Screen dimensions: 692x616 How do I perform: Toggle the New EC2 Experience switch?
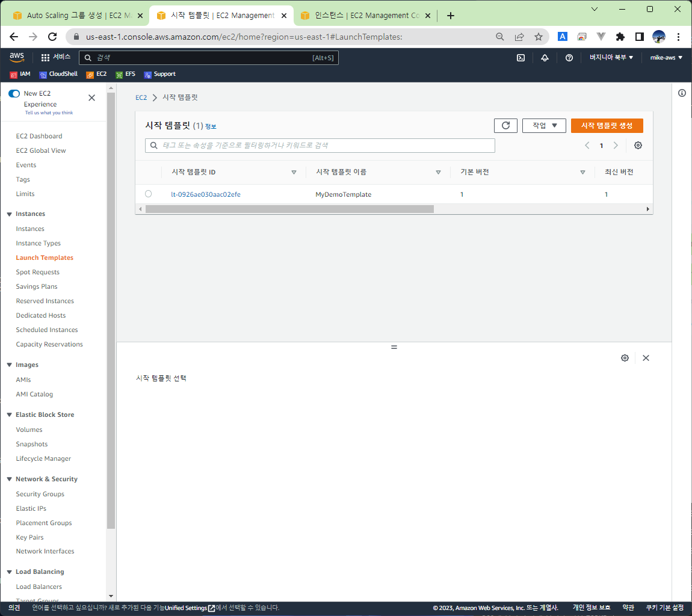[x=14, y=94]
